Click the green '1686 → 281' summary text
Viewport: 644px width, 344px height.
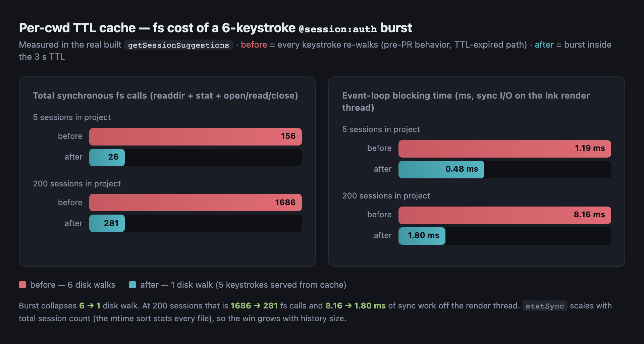click(x=254, y=306)
